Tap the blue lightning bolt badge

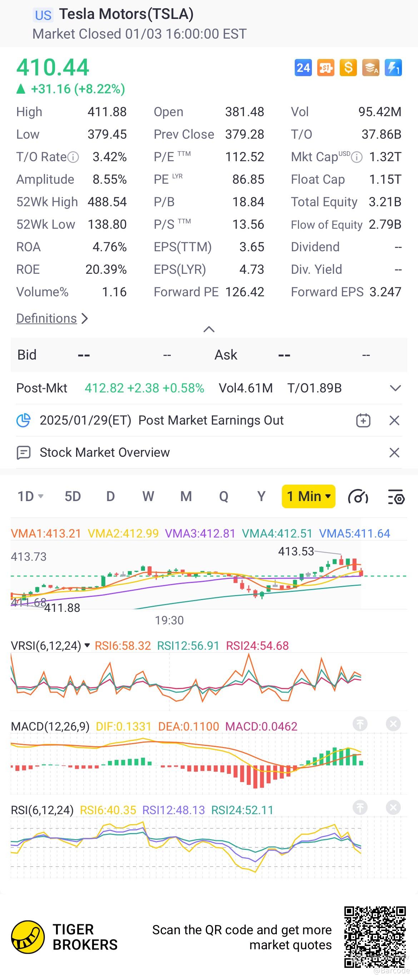click(393, 68)
